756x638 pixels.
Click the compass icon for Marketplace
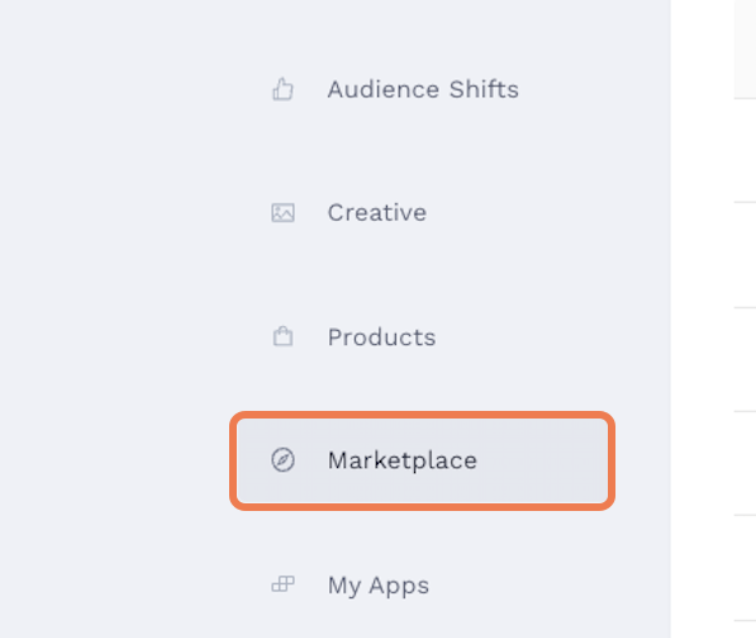[283, 460]
